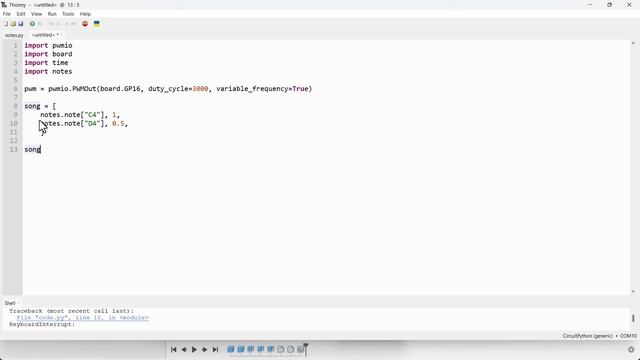Image resolution: width=640 pixels, height=360 pixels.
Task: Click 'KeyboardInterrupt:' in the Shell
Action: pyautogui.click(x=42, y=324)
